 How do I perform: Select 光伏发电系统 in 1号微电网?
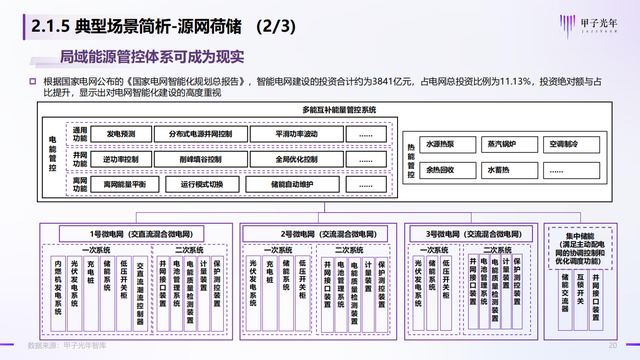click(x=74, y=293)
